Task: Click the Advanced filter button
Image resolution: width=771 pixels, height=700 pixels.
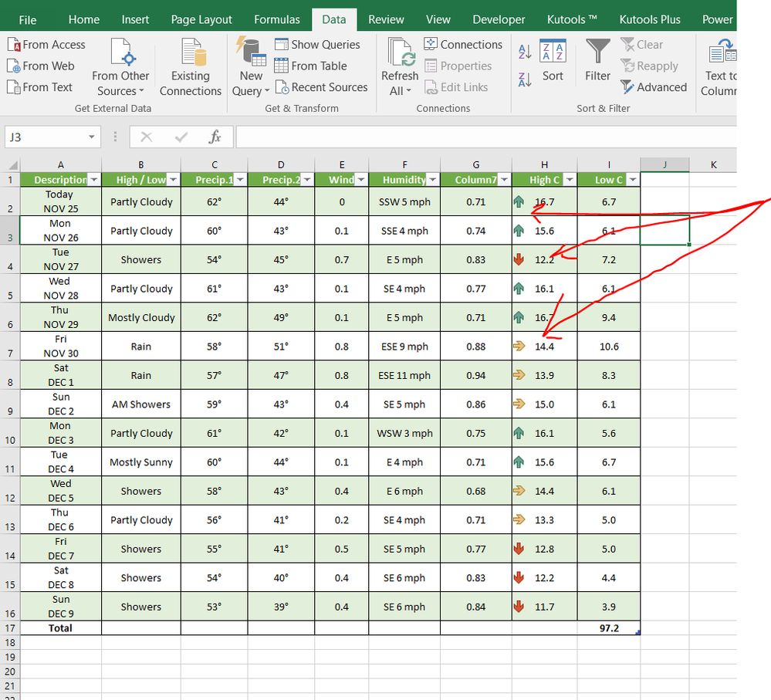Action: pyautogui.click(x=654, y=87)
